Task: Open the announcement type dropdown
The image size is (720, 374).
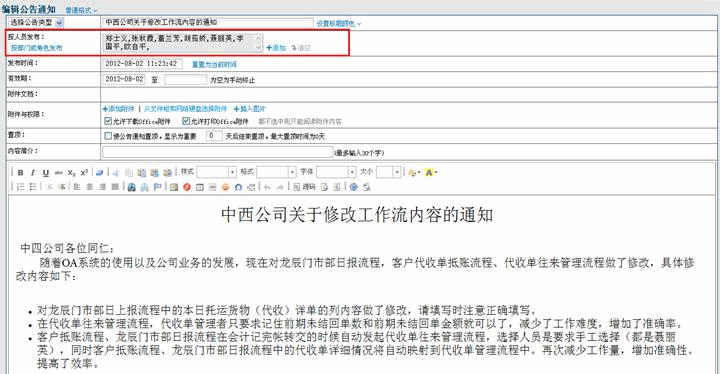Action: (x=60, y=23)
